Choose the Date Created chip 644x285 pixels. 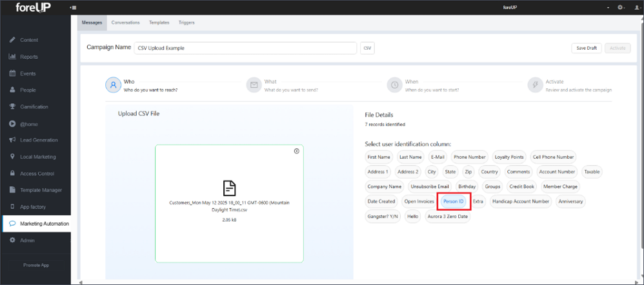381,202
